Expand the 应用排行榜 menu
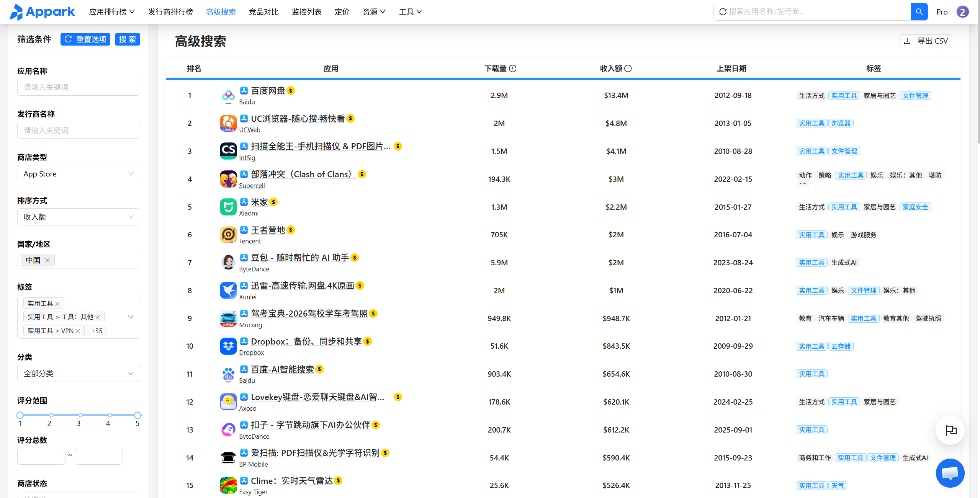The height and width of the screenshot is (498, 980). pyautogui.click(x=112, y=12)
